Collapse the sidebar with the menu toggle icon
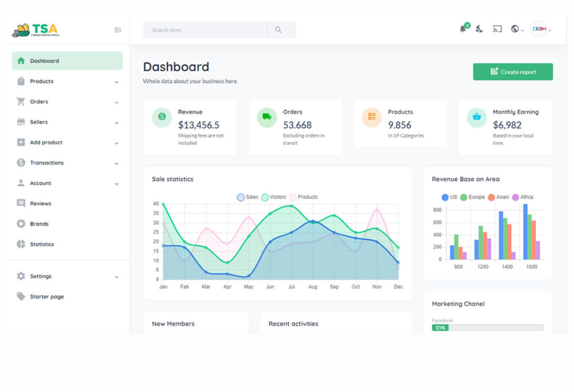Viewport: 574px width, 392px height. (x=118, y=30)
